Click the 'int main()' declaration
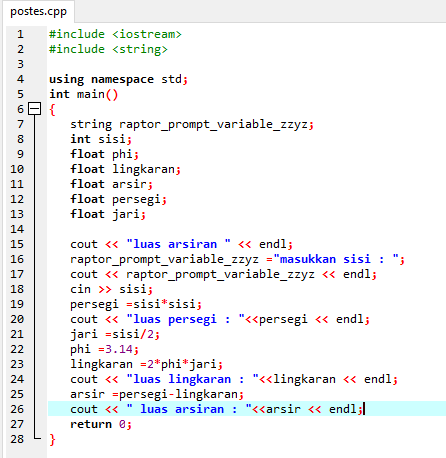 (x=84, y=94)
